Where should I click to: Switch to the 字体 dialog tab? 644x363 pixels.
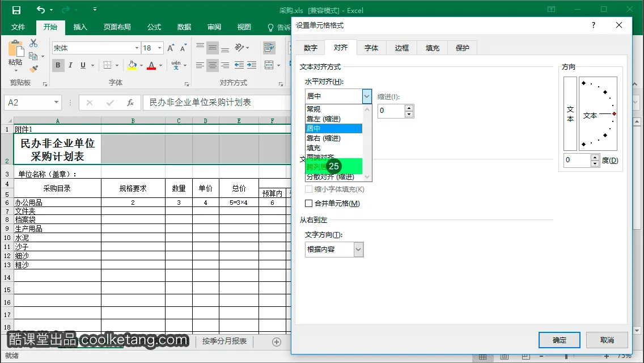coord(371,48)
